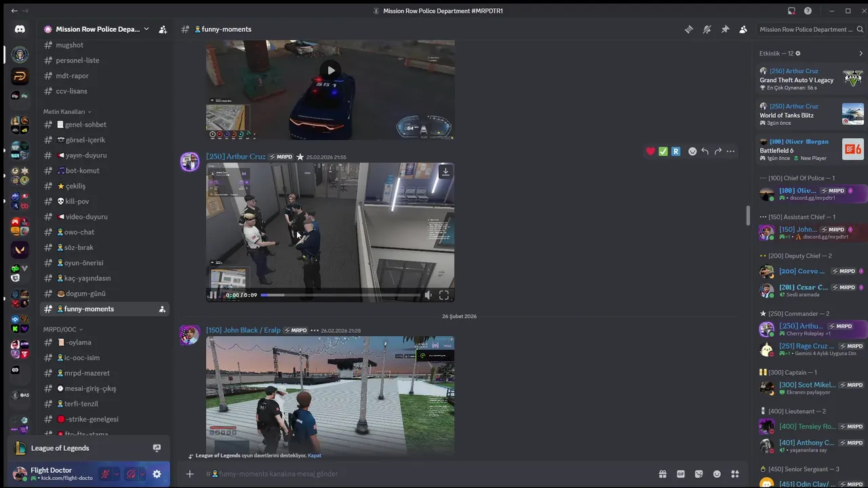Screen dimensions: 868x488
Task: Collapse the MRPD/OOC category
Action: click(x=62, y=329)
